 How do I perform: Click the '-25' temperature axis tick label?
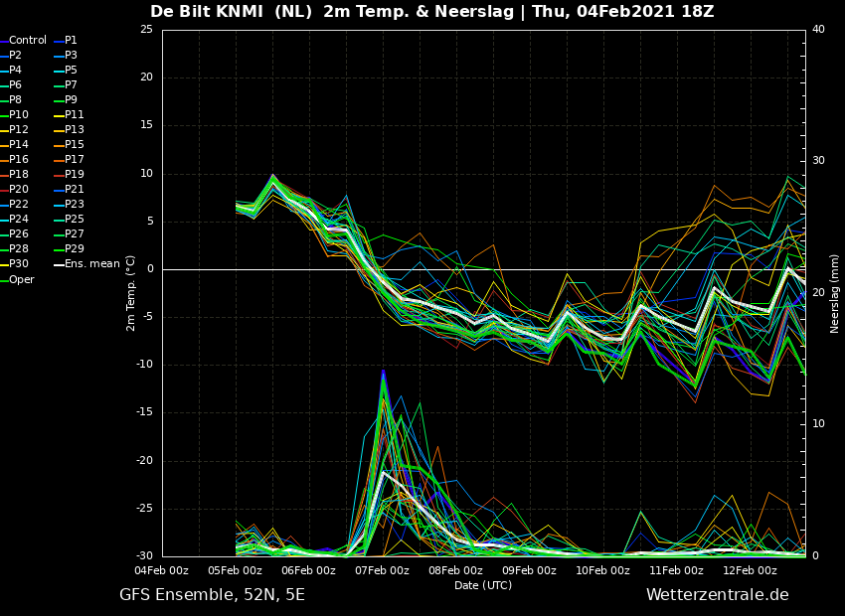point(144,509)
